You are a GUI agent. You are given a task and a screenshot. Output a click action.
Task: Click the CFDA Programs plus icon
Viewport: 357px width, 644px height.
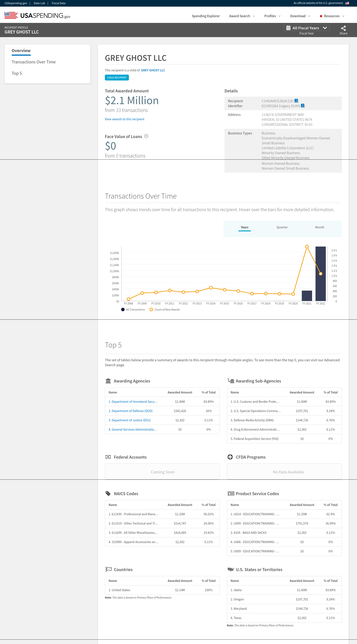(x=230, y=457)
